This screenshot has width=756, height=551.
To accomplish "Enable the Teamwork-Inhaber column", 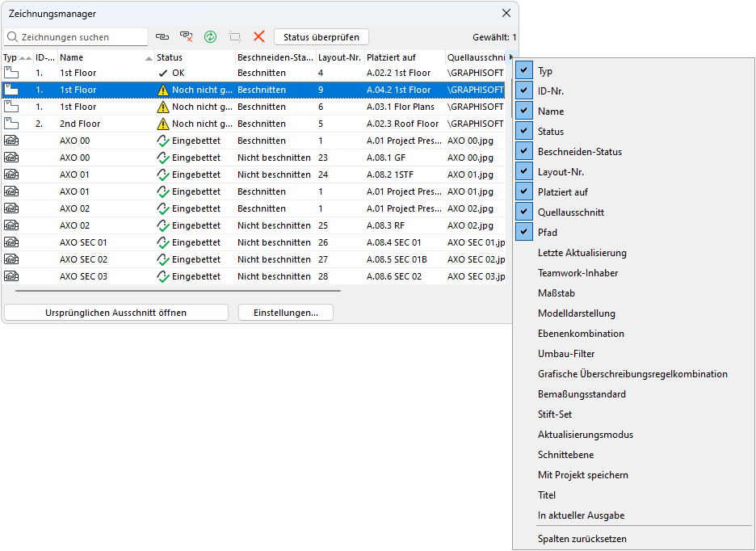I will tap(577, 273).
